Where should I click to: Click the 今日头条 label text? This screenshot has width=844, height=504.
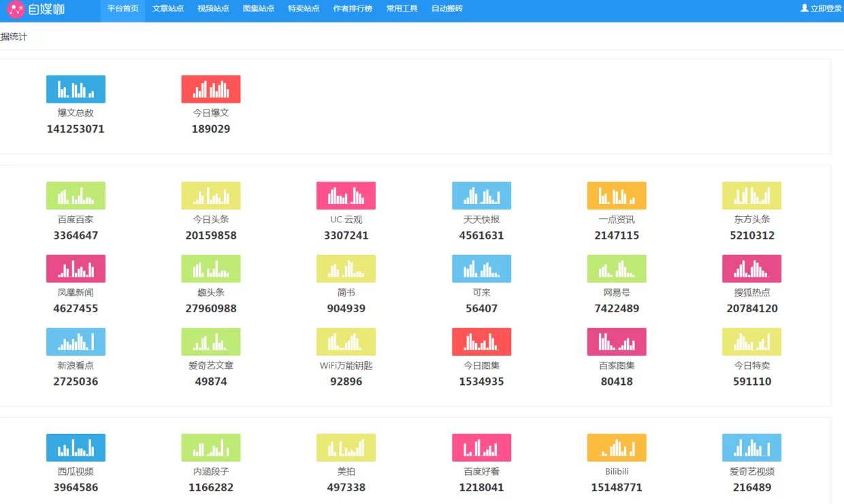[211, 220]
